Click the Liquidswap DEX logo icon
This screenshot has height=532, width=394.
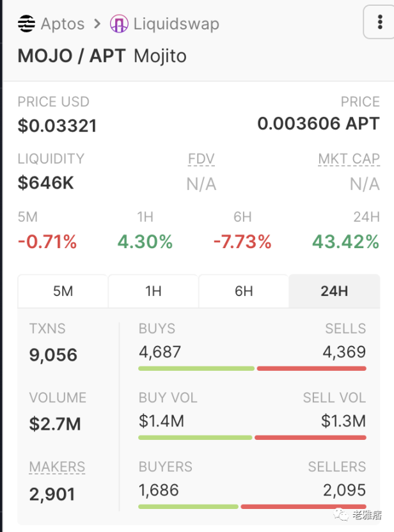click(x=119, y=24)
